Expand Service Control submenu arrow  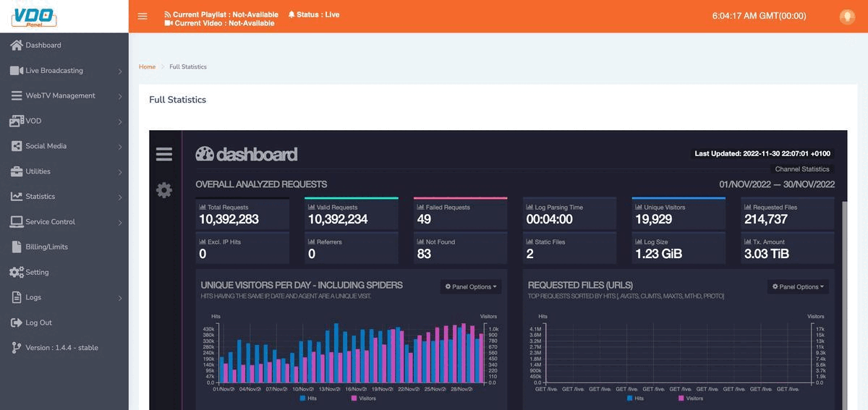coord(120,223)
